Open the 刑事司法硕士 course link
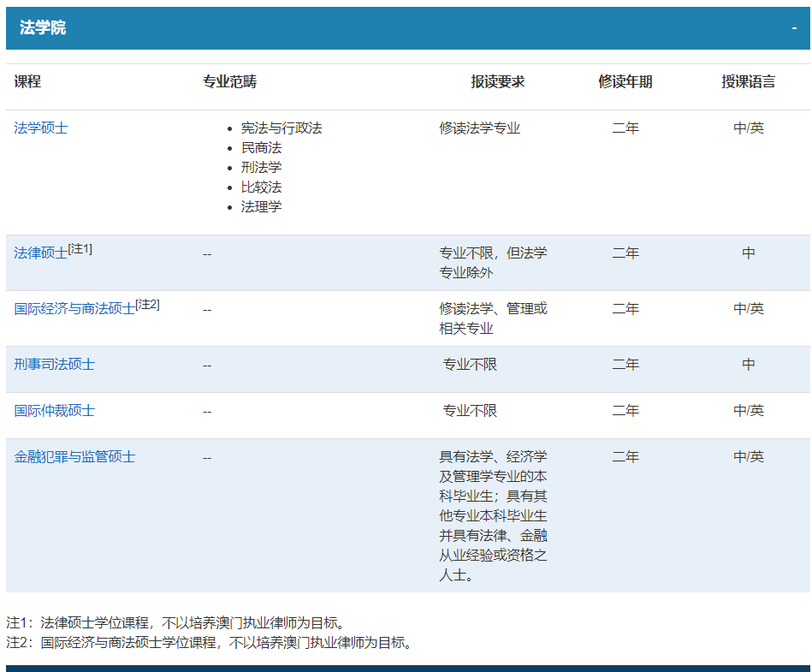The image size is (812, 672). (54, 365)
